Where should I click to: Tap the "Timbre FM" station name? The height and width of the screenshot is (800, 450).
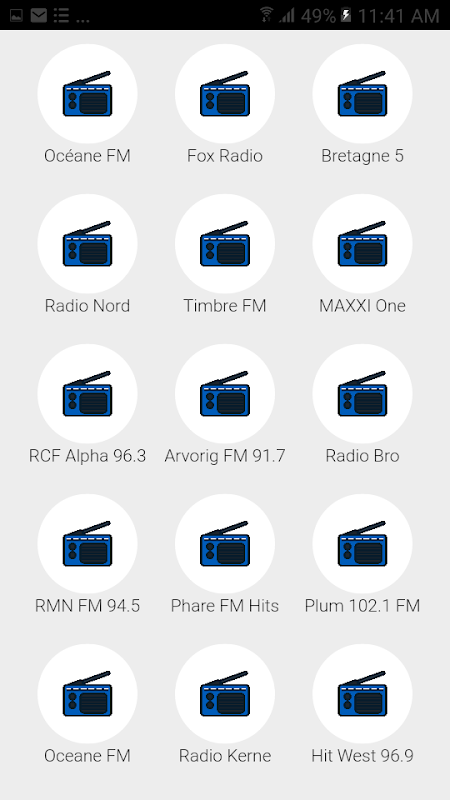pyautogui.click(x=225, y=306)
